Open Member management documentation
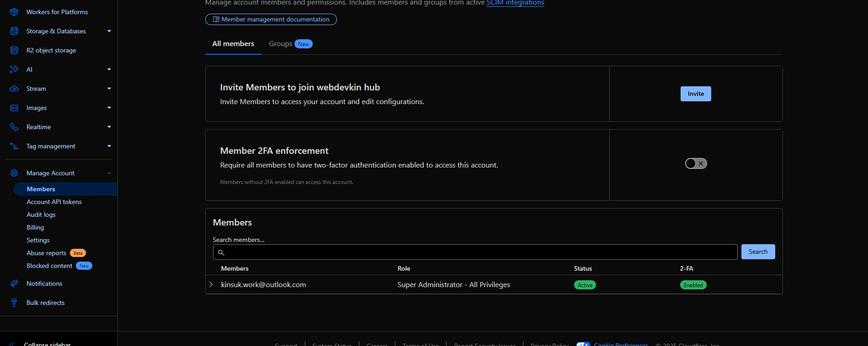The image size is (868, 346). (x=271, y=19)
